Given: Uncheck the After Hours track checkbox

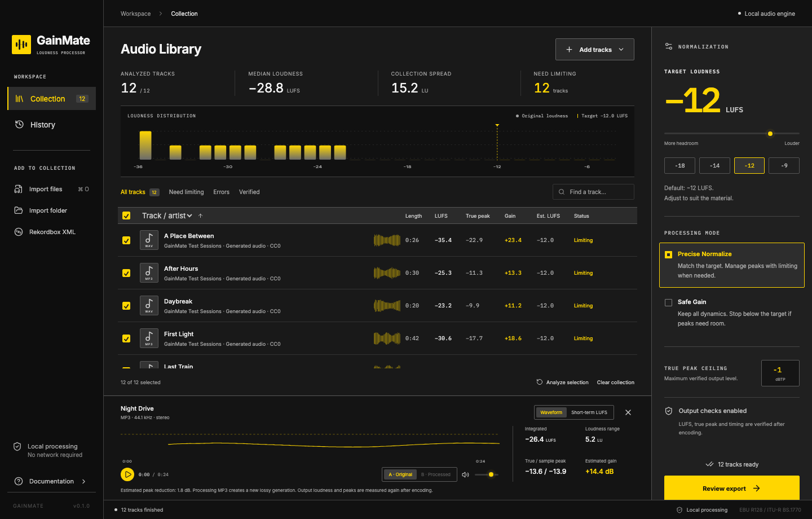Looking at the screenshot, I should (x=126, y=273).
